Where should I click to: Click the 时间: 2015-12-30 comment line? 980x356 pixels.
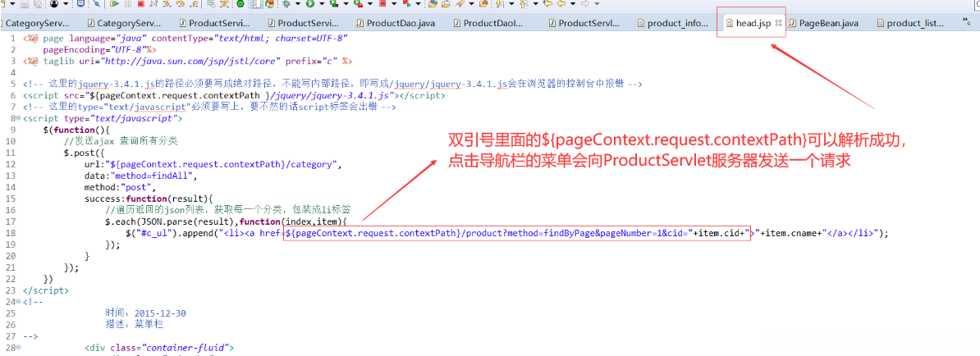tap(145, 313)
